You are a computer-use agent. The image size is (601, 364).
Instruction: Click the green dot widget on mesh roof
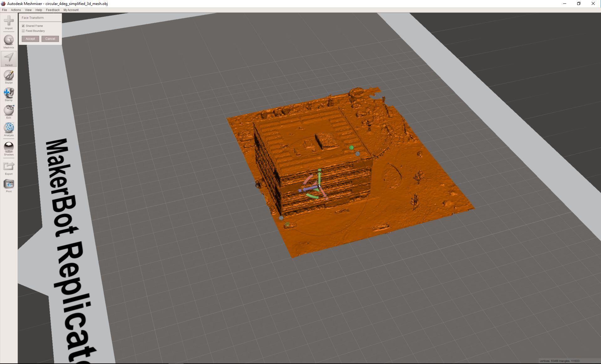pyautogui.click(x=351, y=148)
